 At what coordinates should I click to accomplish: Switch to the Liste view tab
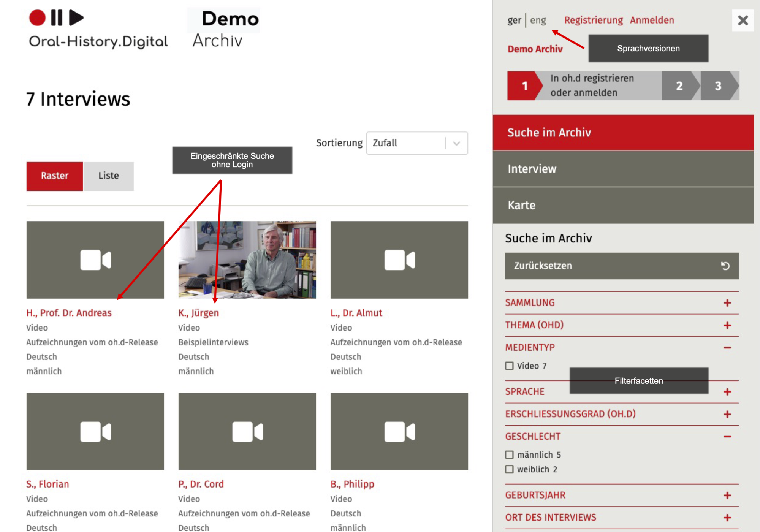point(108,176)
